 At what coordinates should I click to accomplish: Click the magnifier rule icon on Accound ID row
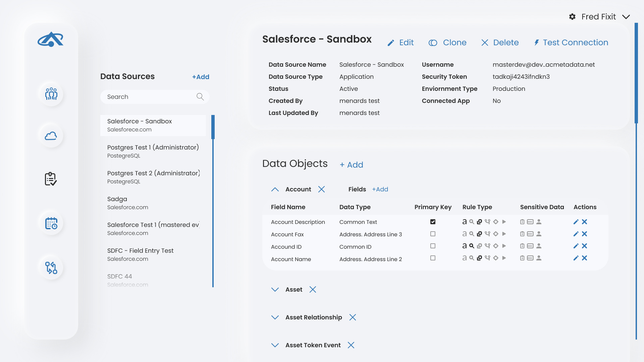point(472,246)
